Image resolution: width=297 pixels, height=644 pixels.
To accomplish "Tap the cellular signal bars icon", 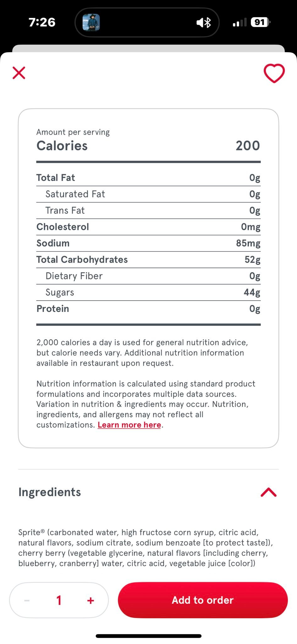I will pyautogui.click(x=239, y=23).
